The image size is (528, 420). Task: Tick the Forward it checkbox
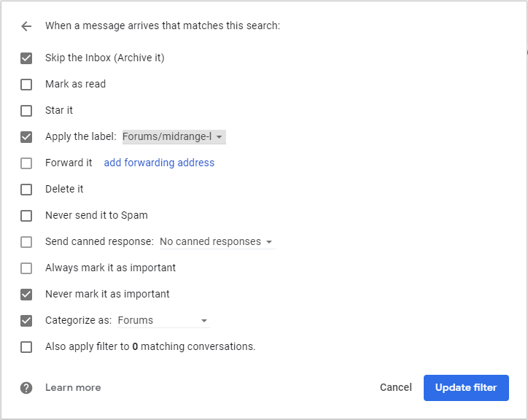26,163
